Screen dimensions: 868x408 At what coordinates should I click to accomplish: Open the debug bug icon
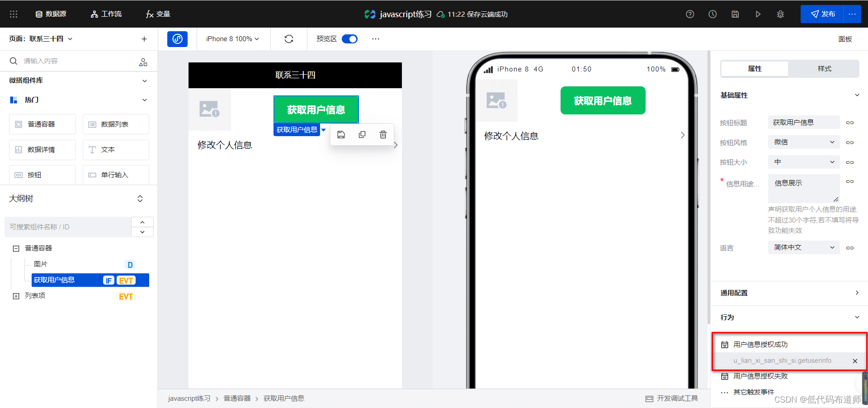click(x=780, y=14)
